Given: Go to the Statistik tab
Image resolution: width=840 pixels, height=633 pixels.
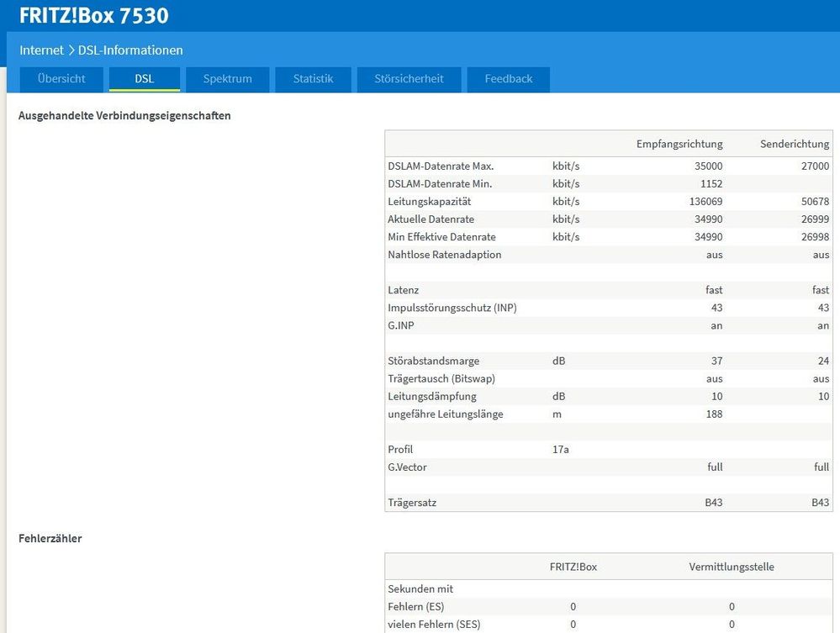Looking at the screenshot, I should 313,79.
